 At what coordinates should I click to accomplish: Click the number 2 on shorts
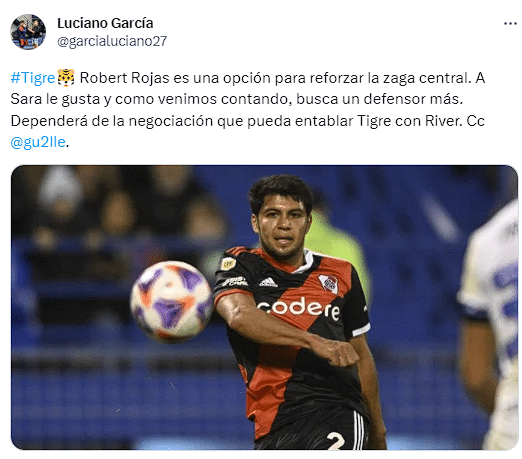pyautogui.click(x=335, y=441)
